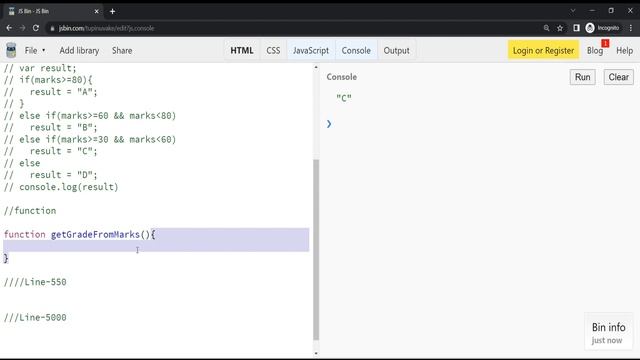640x360 pixels.
Task: Toggle the JavaScript panel tab
Action: [311, 51]
